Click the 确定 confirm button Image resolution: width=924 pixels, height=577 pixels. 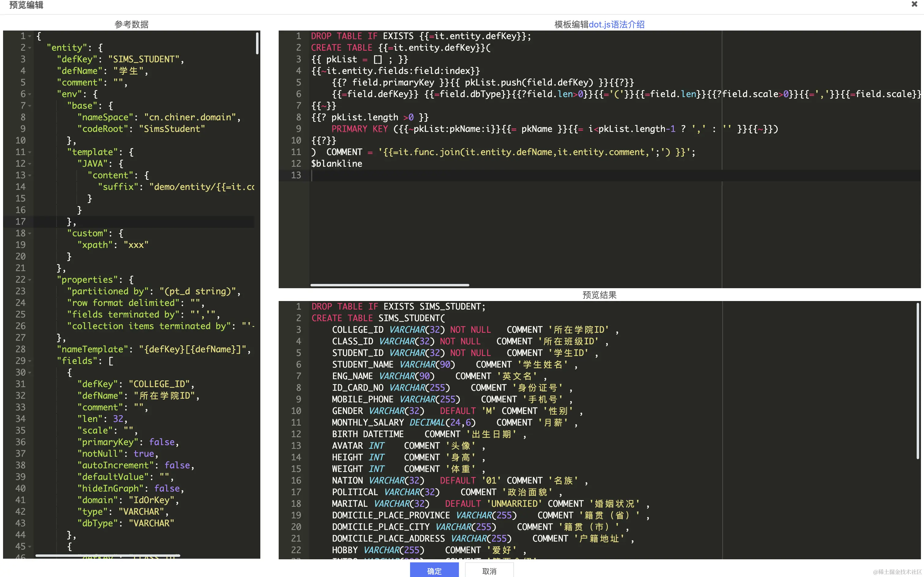pyautogui.click(x=434, y=571)
